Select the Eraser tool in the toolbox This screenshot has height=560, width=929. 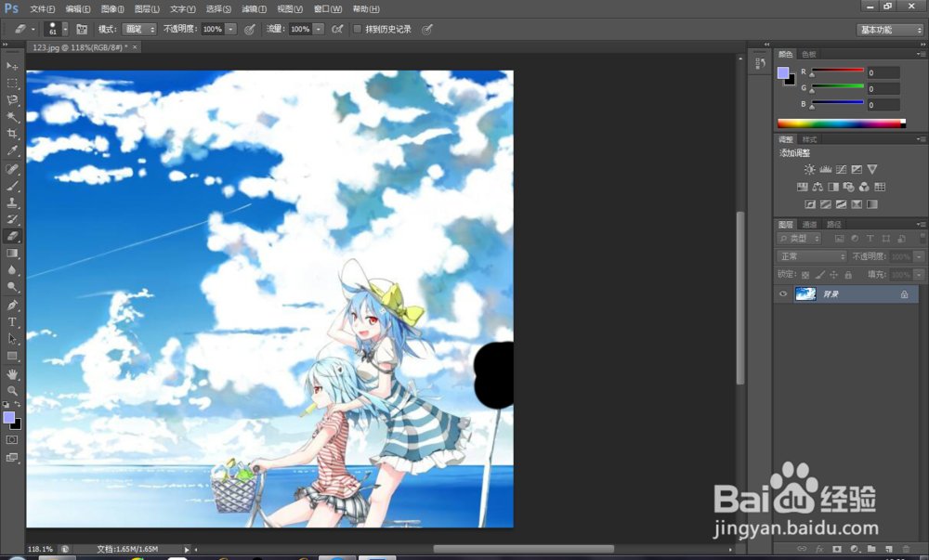12,236
